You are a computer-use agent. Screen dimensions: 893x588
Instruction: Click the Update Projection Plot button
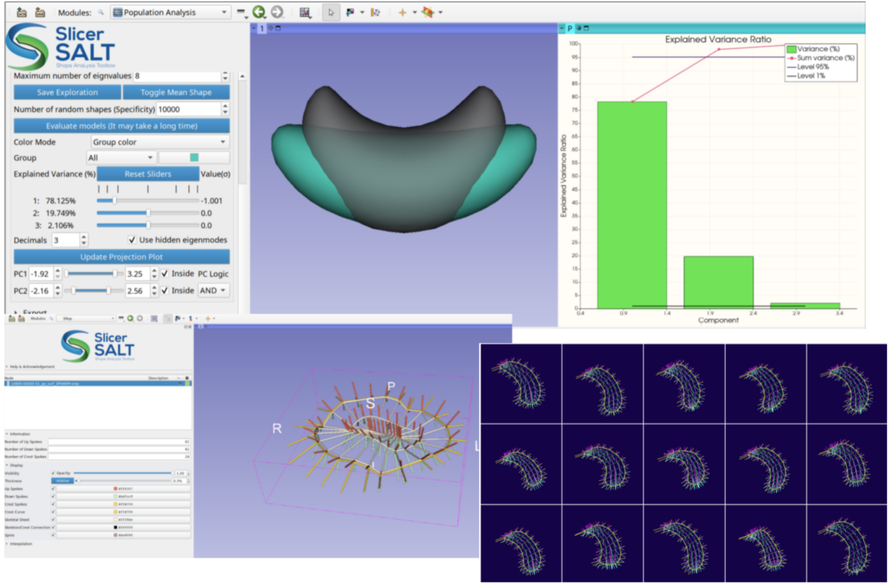pyautogui.click(x=121, y=256)
